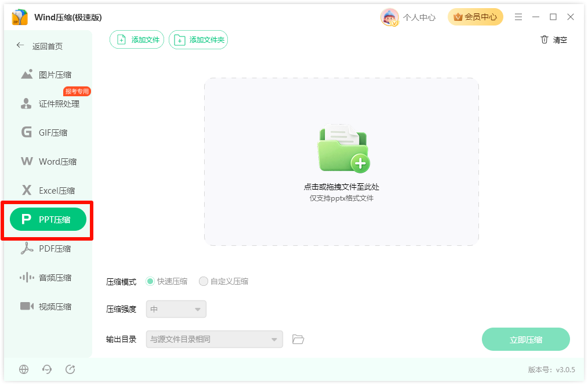
Task: Open the hamburger menu icon in title bar
Action: point(518,17)
